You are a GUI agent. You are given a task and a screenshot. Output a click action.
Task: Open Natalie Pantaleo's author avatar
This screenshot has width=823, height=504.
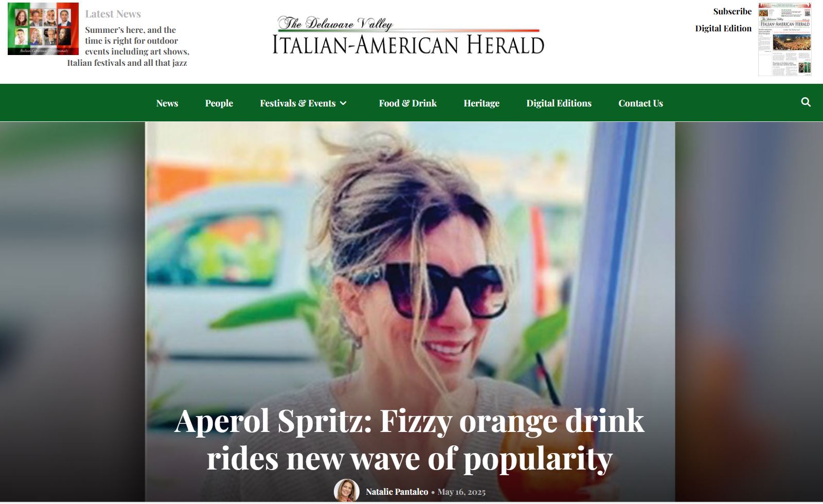click(347, 491)
